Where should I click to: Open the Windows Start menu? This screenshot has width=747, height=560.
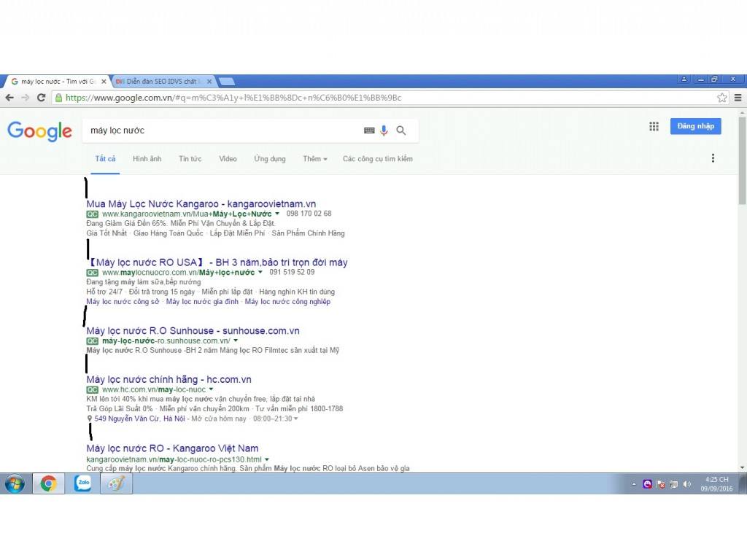click(15, 484)
